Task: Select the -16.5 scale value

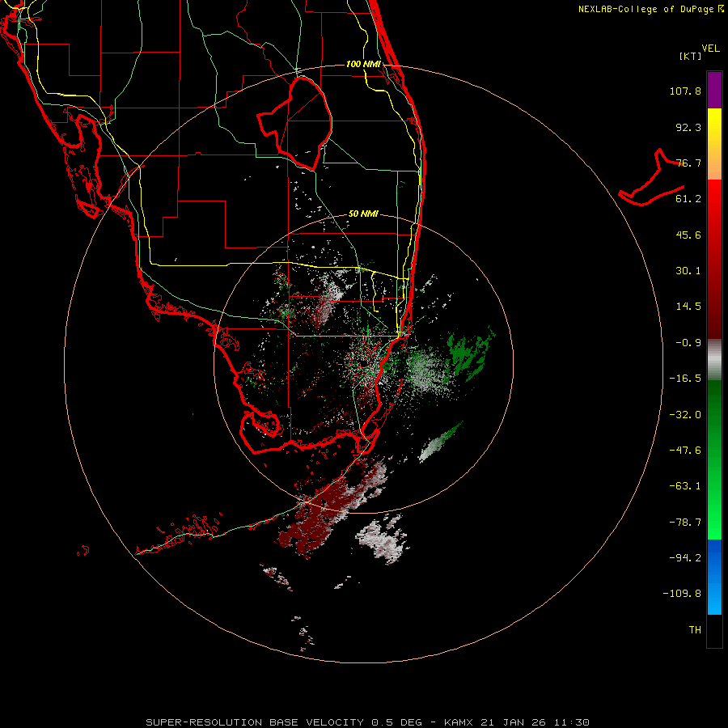Action: [x=685, y=379]
